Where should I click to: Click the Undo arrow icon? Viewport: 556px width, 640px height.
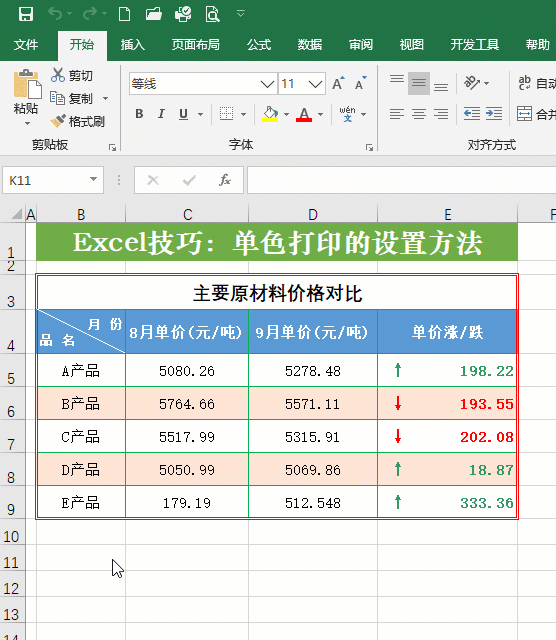click(x=55, y=14)
